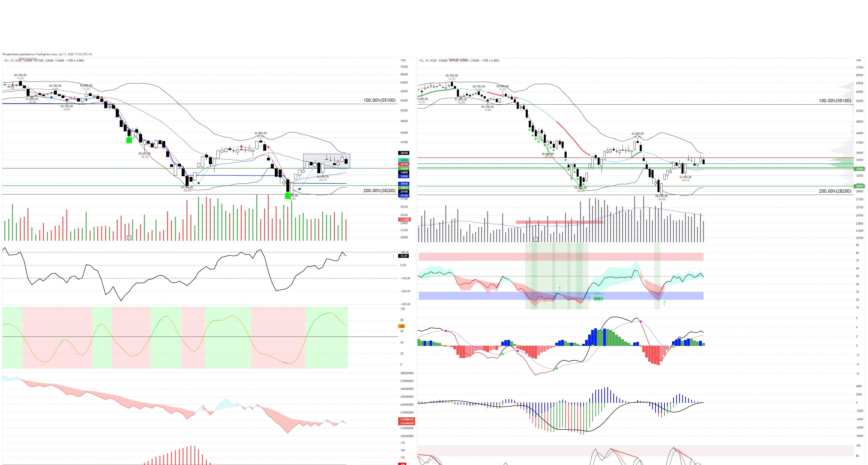Image resolution: width=868 pixels, height=465 pixels.
Task: Click the VND label above the right price axis
Action: [860, 60]
